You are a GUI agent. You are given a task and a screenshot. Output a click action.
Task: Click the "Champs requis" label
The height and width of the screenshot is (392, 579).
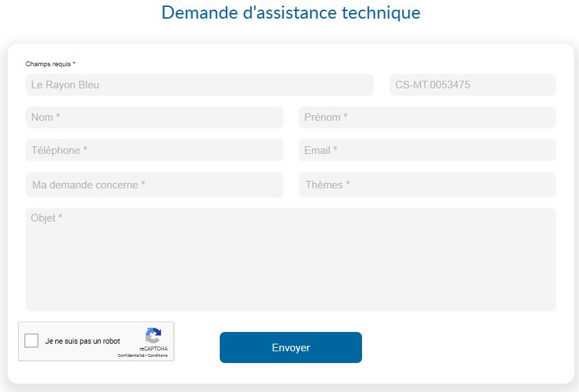coord(48,64)
